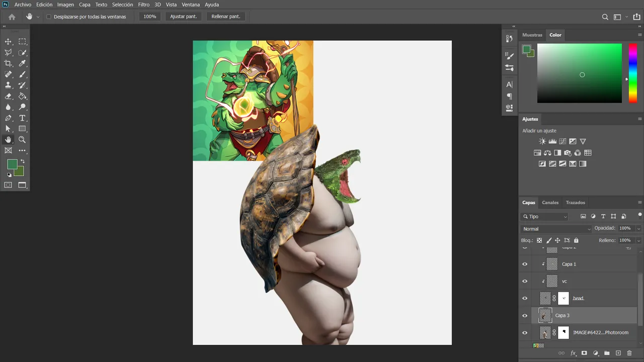The image size is (644, 362).
Task: Select the Eyedropper tool
Action: click(22, 63)
